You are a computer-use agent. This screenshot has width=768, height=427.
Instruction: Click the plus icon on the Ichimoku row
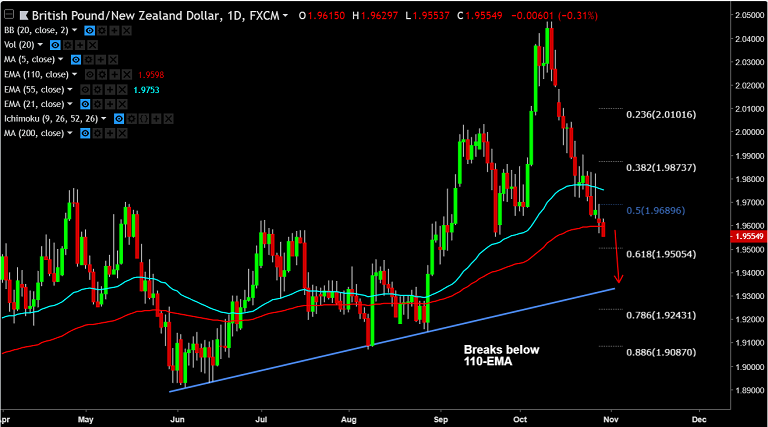point(156,119)
